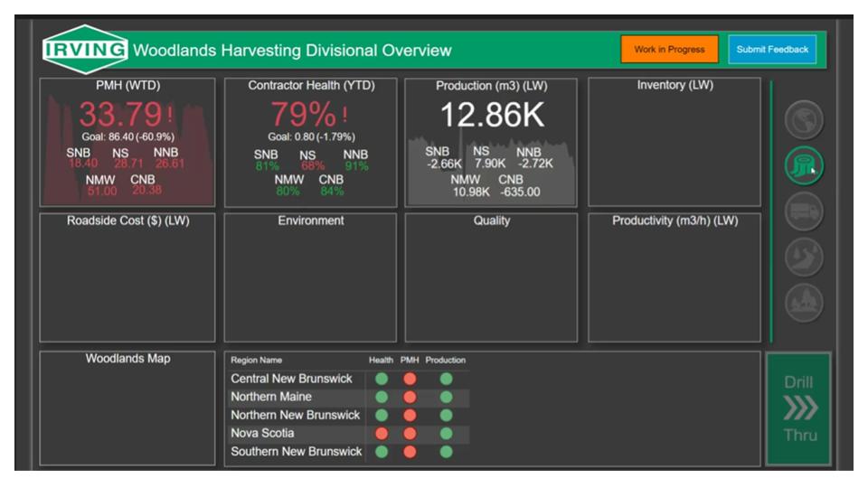The height and width of the screenshot is (488, 868).
Task: Open the Woodlands Map panel
Action: (127, 408)
